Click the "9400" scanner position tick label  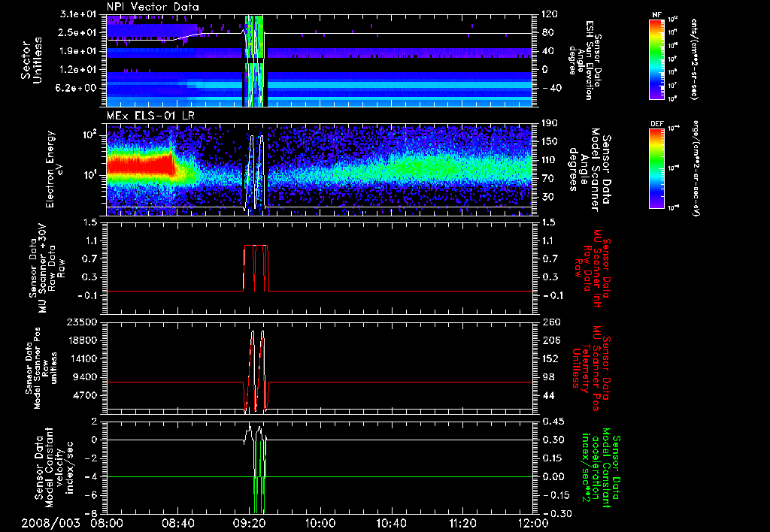(86, 377)
